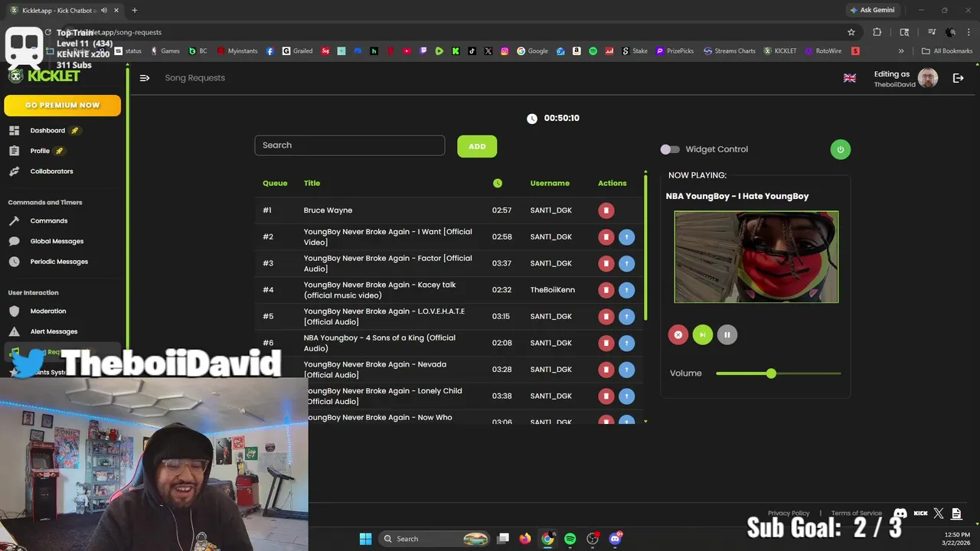The height and width of the screenshot is (551, 980).
Task: Open Spotify from taskbar
Action: pos(570,539)
